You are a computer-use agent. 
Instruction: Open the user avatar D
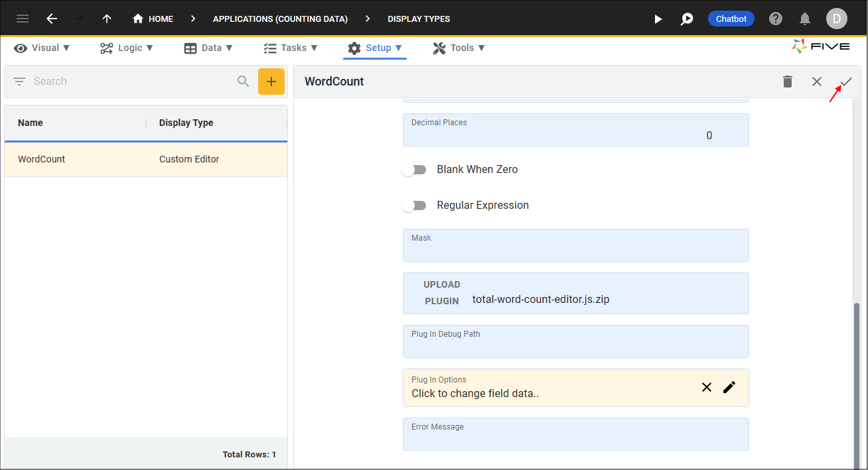(836, 19)
